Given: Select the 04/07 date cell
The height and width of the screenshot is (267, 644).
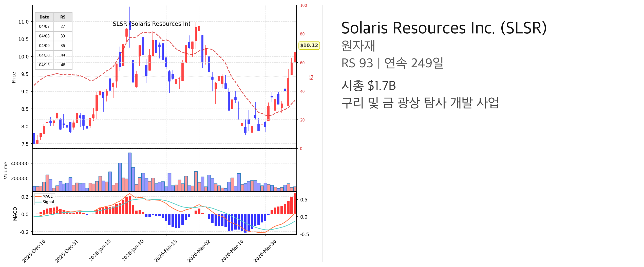Looking at the screenshot, I should coord(44,27).
